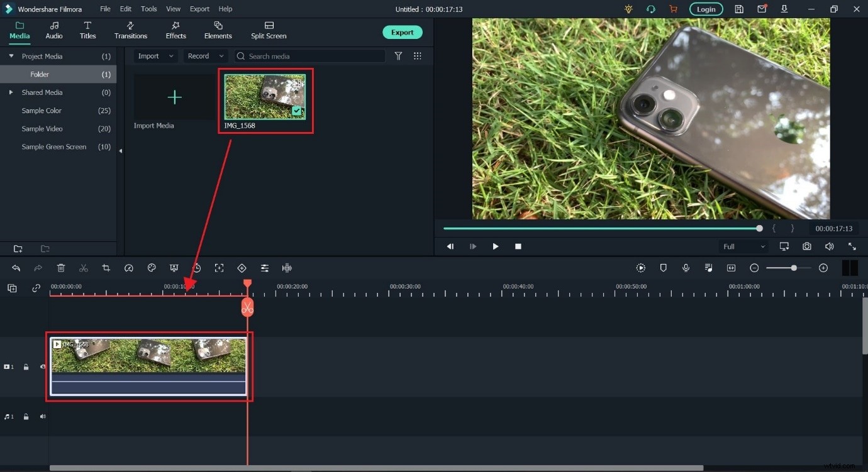
Task: Delete clip using the trash icon
Action: (61, 268)
